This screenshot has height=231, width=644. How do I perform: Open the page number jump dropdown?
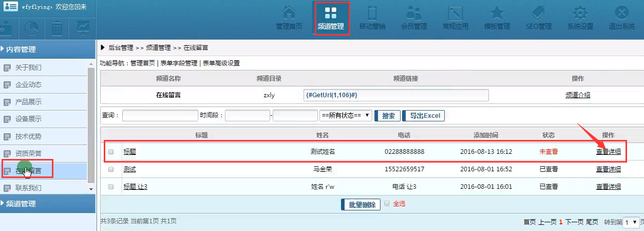[x=631, y=222]
